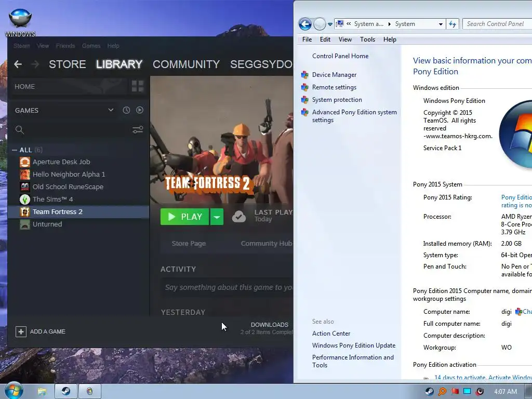The width and height of the screenshot is (532, 399).
Task: Toggle the ready-to-play filter icon
Action: pos(140,110)
